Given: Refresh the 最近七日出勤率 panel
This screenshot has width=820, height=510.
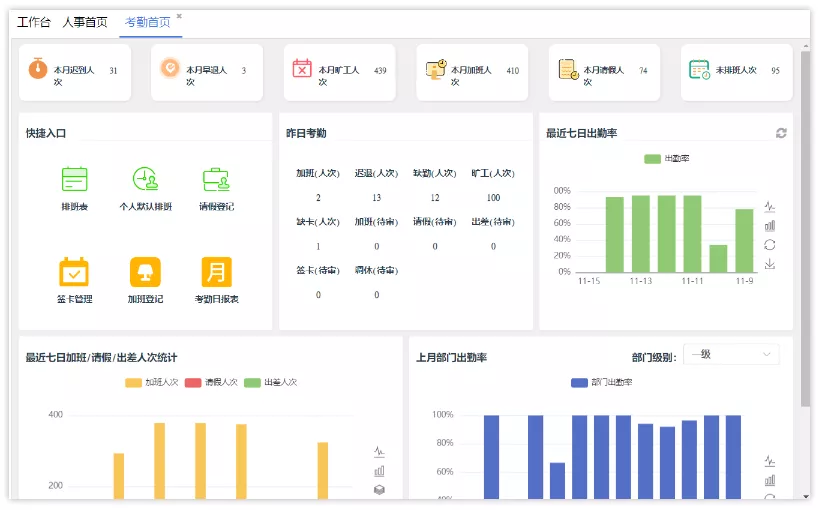Looking at the screenshot, I should (x=781, y=133).
